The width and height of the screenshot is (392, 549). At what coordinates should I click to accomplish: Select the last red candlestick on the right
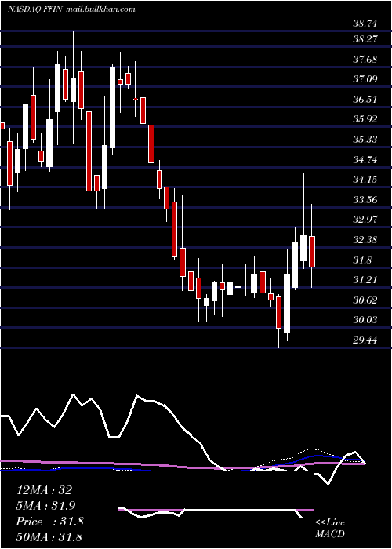[312, 252]
